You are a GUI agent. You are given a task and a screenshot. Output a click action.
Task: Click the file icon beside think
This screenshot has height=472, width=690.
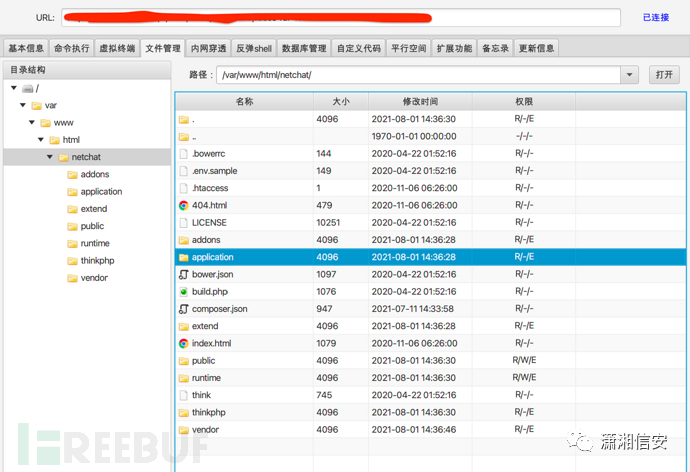(184, 395)
